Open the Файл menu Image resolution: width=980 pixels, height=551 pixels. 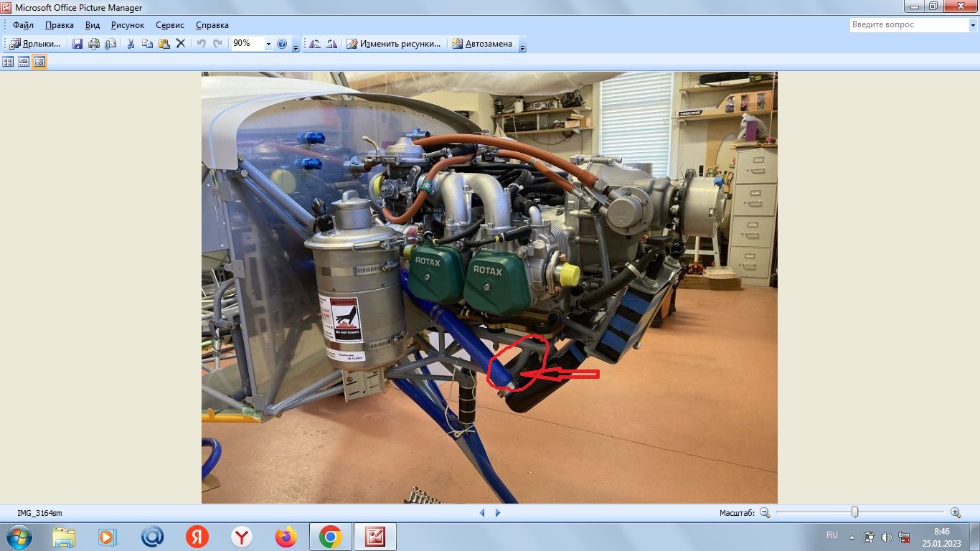[x=23, y=25]
